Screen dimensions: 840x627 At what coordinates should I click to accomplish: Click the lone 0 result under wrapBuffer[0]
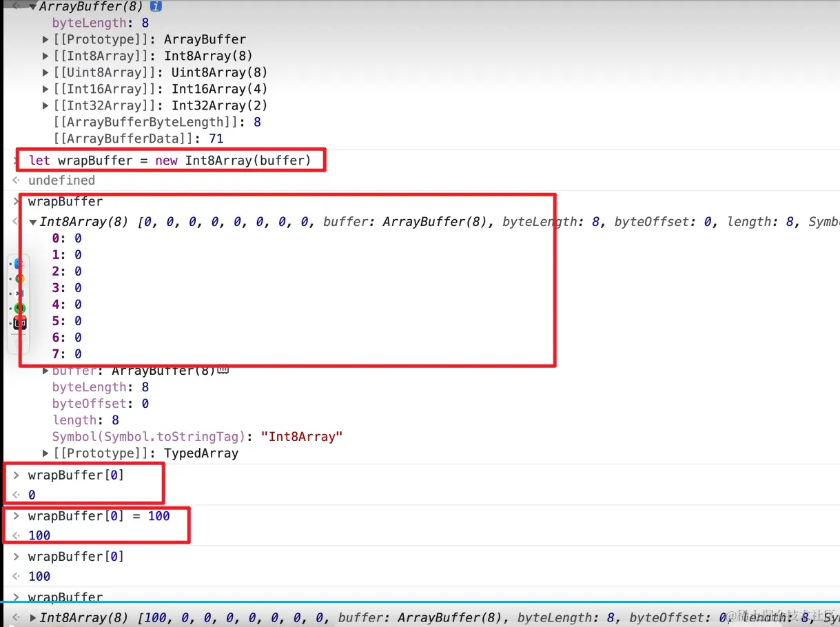coord(32,495)
